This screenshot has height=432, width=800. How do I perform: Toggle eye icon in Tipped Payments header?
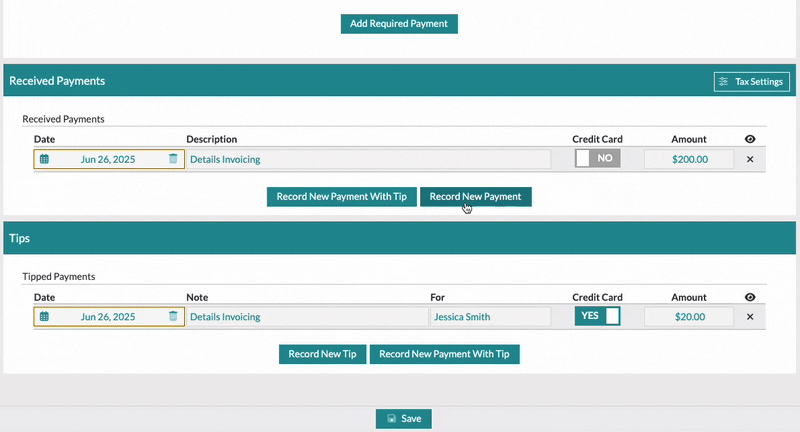750,297
